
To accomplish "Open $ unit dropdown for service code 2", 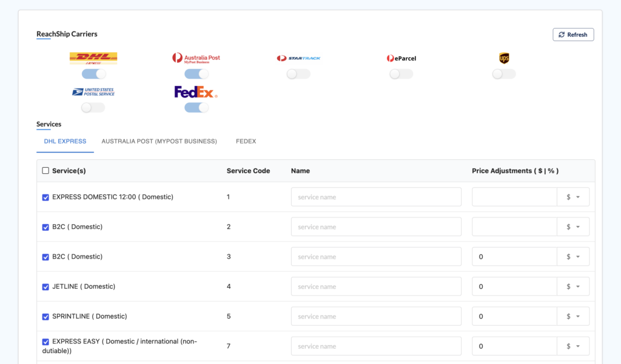I will click(573, 227).
